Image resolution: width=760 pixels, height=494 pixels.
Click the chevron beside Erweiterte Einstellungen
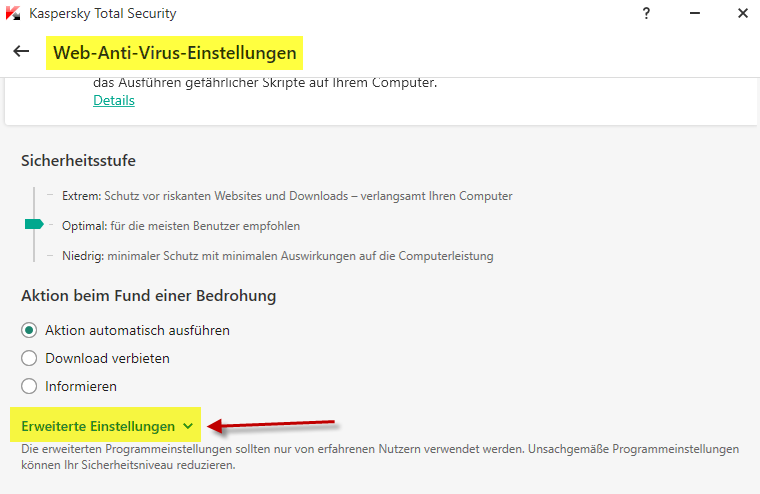click(x=188, y=427)
